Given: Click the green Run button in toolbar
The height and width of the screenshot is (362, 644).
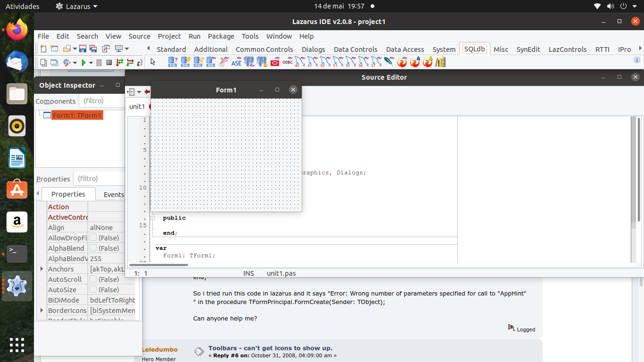Looking at the screenshot, I should point(83,62).
